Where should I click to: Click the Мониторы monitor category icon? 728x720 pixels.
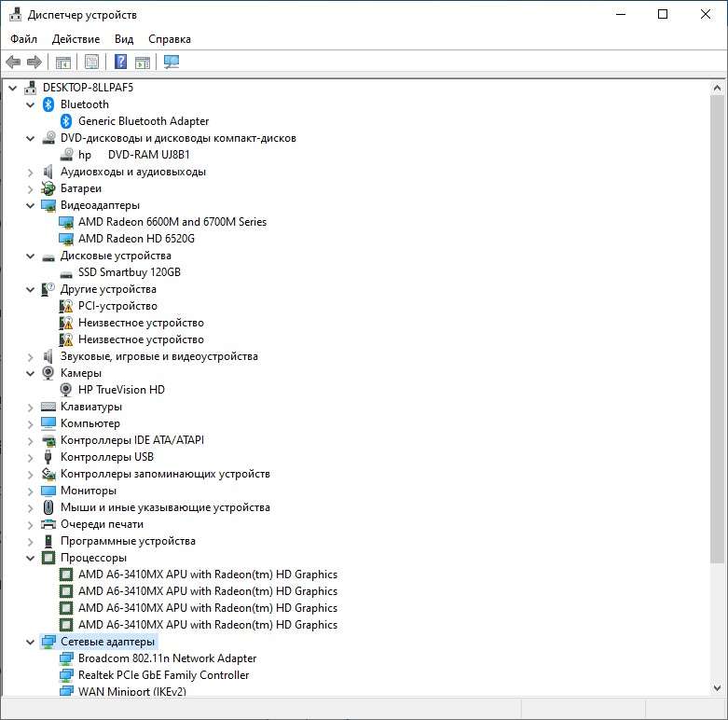[48, 491]
